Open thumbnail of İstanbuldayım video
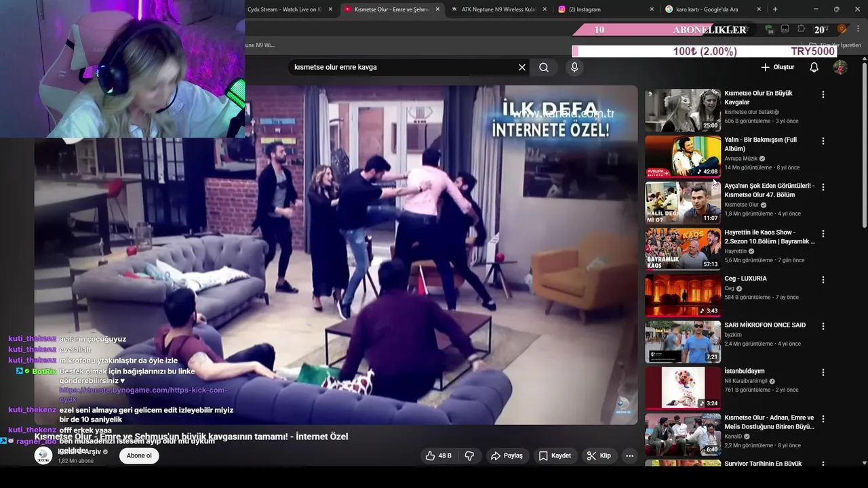 point(683,388)
